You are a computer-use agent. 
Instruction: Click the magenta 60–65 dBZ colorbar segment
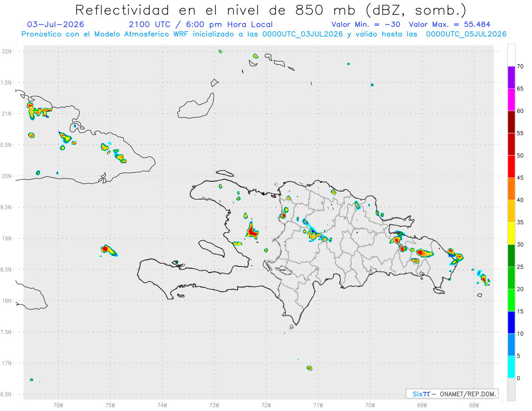click(511, 99)
